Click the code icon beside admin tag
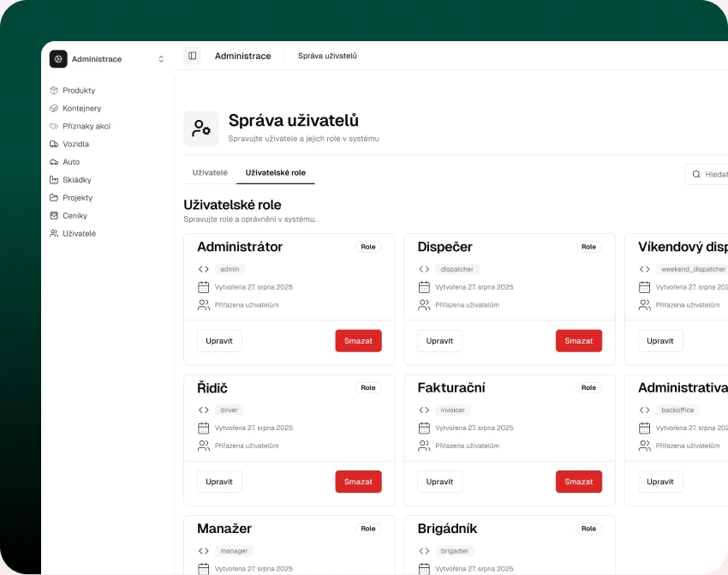 [203, 269]
